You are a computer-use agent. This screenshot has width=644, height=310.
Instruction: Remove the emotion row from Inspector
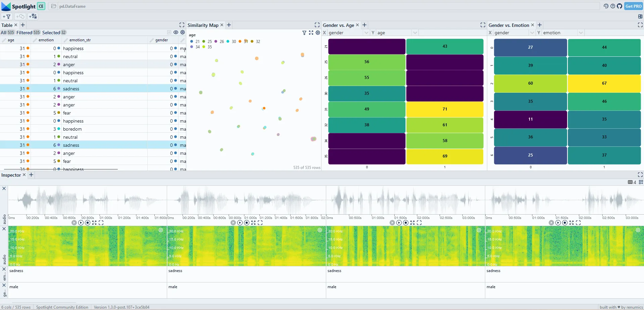(x=4, y=269)
